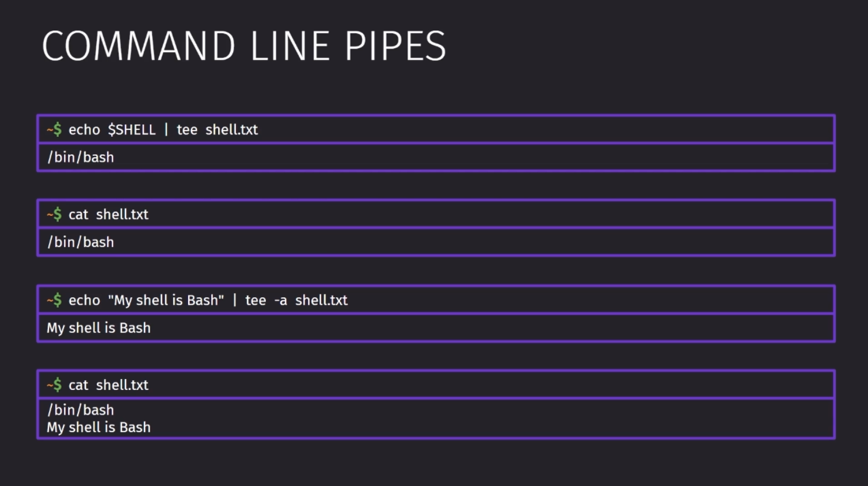Click the first cat shell.txt command
This screenshot has height=486, width=868.
[x=108, y=215]
